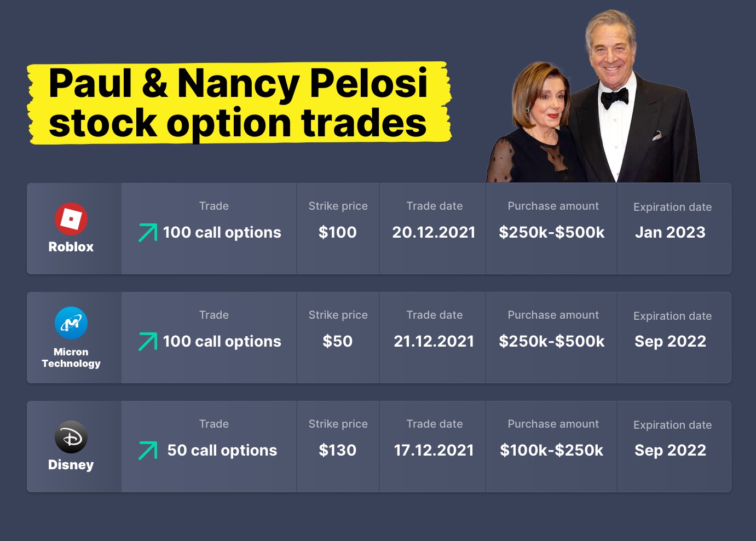Click the 17.12.2021 trade date

coord(434,450)
